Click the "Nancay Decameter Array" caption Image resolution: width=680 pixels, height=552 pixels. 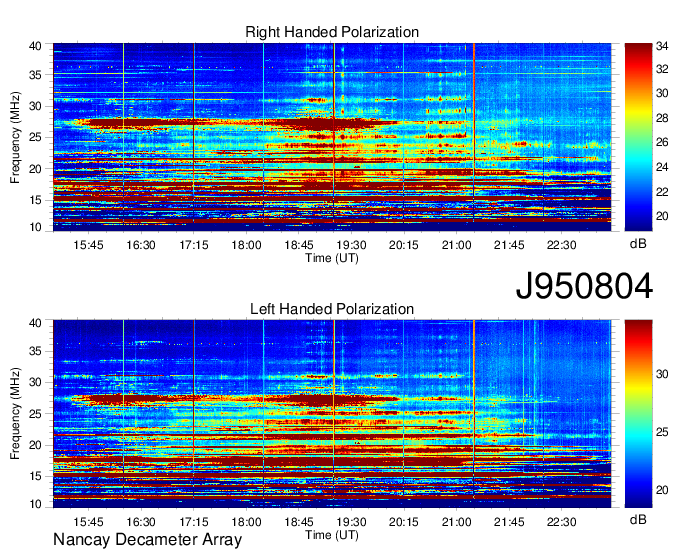pyautogui.click(x=147, y=540)
